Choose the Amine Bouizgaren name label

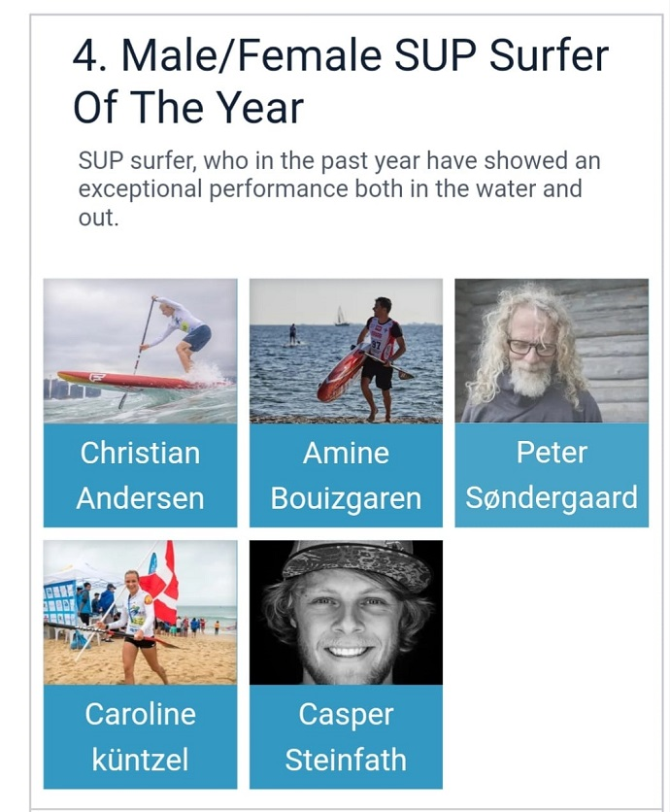(346, 476)
